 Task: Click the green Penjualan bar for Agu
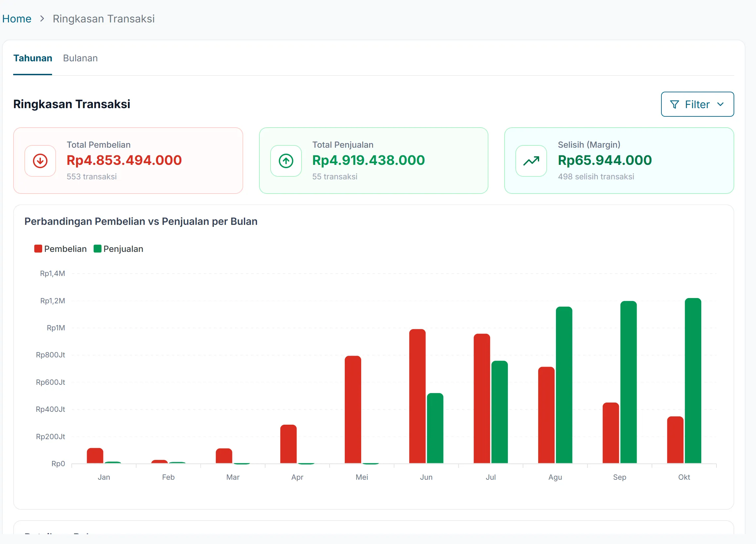click(564, 385)
